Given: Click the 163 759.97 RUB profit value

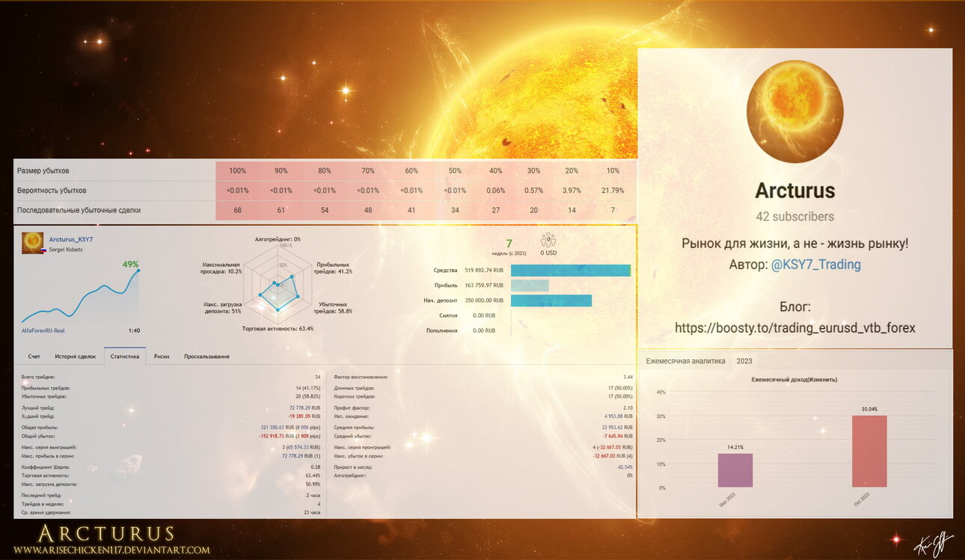Looking at the screenshot, I should pyautogui.click(x=483, y=286).
